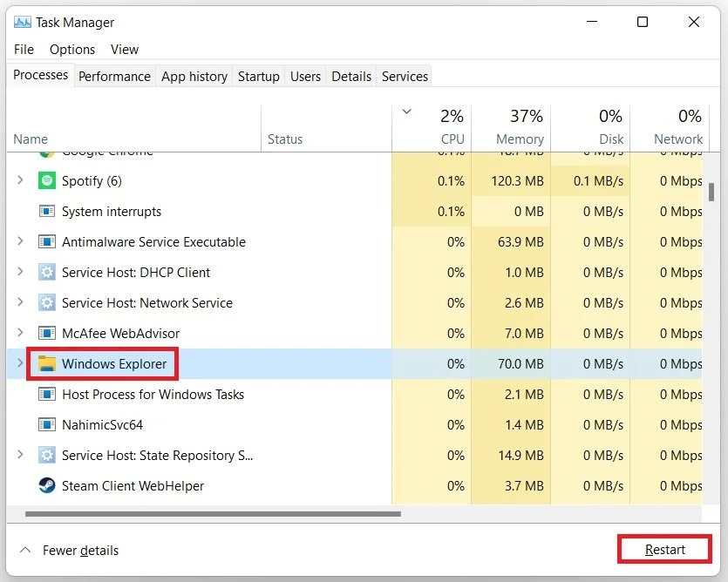The width and height of the screenshot is (728, 582).
Task: Expand the Service Host: Network Service row
Action: (20, 302)
